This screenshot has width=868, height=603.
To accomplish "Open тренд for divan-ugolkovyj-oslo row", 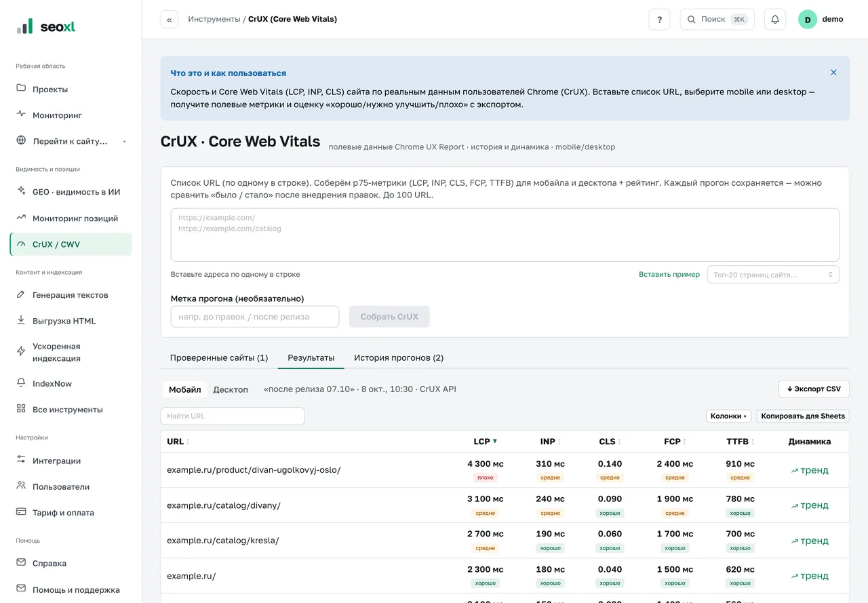I will pyautogui.click(x=810, y=470).
